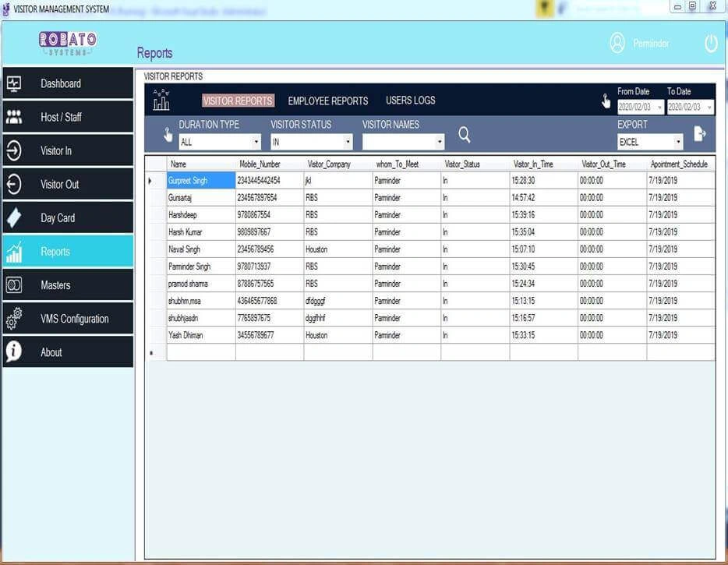This screenshot has width=728, height=565.
Task: Open the Dashboard using its sidebar icon
Action: click(16, 83)
